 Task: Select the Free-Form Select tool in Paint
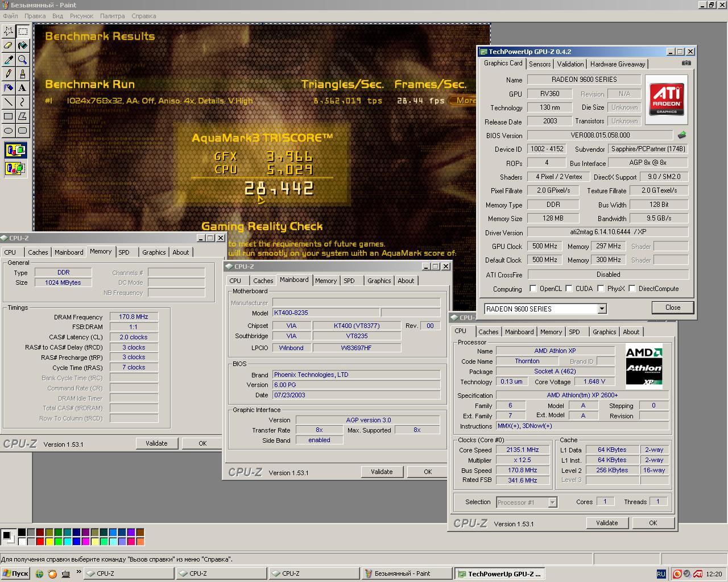pos(9,31)
